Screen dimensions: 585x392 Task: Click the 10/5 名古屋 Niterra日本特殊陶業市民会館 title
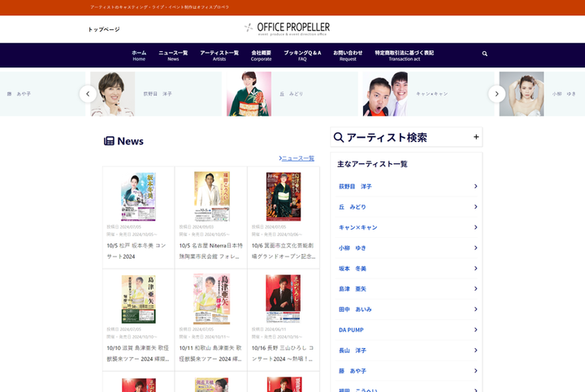[x=210, y=251]
